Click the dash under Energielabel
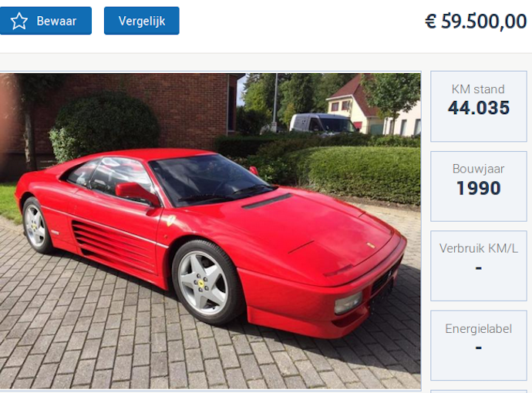Screen dimensions: 532x393 pyautogui.click(x=478, y=348)
